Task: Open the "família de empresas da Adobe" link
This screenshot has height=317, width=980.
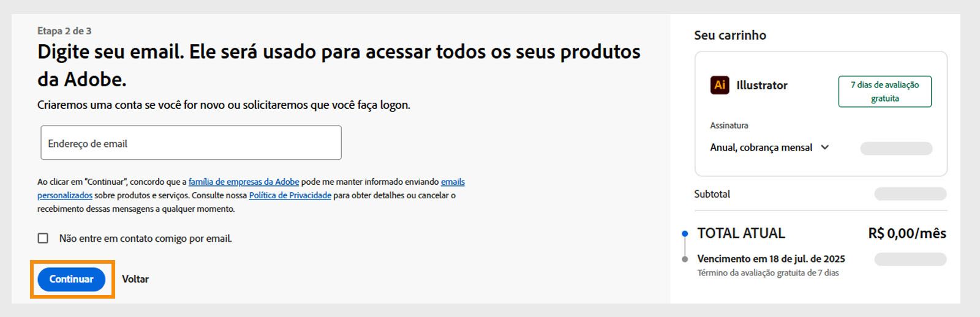Action: pos(244,182)
